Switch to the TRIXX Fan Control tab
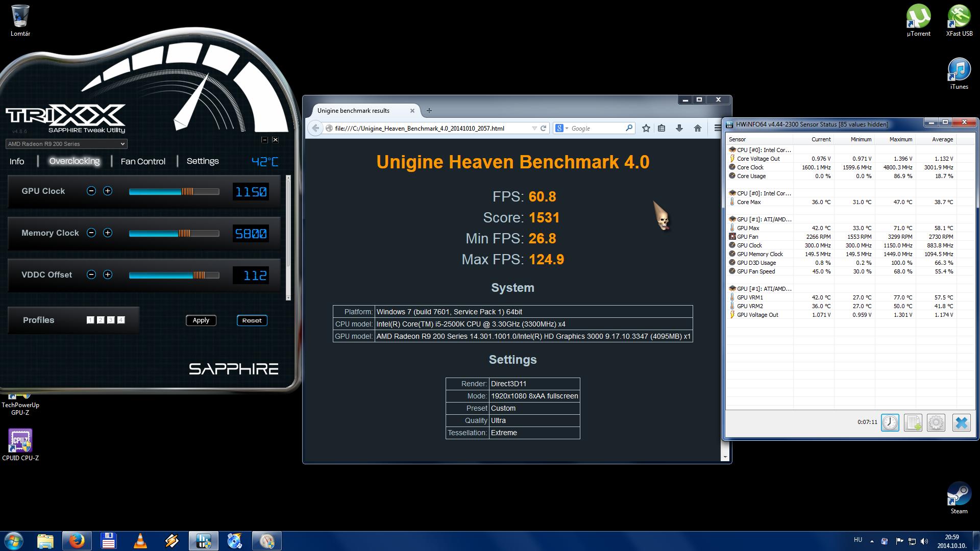Screen dimensions: 980x551 click(x=143, y=161)
